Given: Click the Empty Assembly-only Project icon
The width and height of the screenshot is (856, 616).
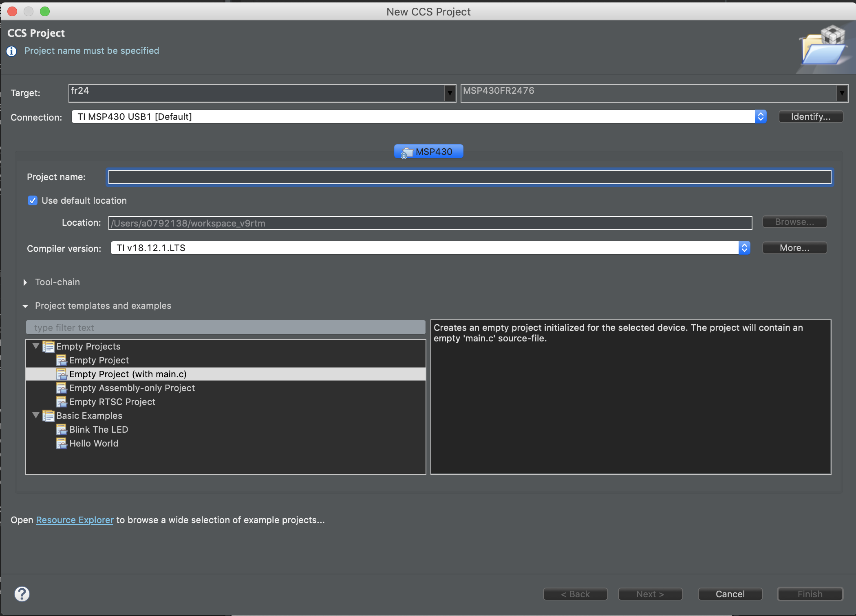Looking at the screenshot, I should click(x=62, y=388).
